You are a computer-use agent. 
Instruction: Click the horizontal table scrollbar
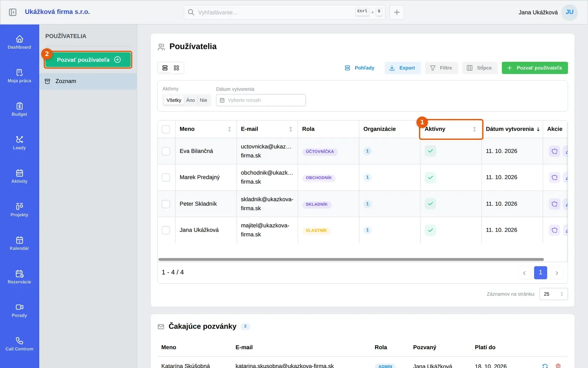tap(351, 259)
